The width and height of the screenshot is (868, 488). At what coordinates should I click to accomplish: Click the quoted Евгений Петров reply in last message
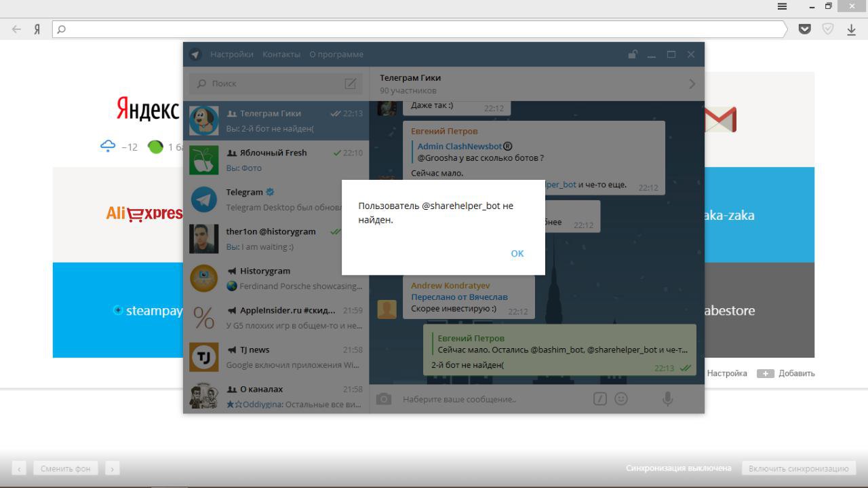(x=559, y=344)
